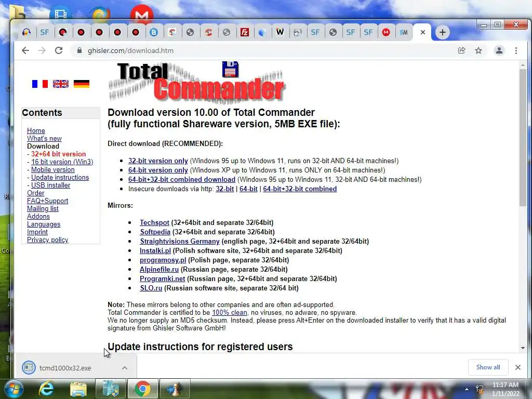Close the active tab with its X

[423, 32]
